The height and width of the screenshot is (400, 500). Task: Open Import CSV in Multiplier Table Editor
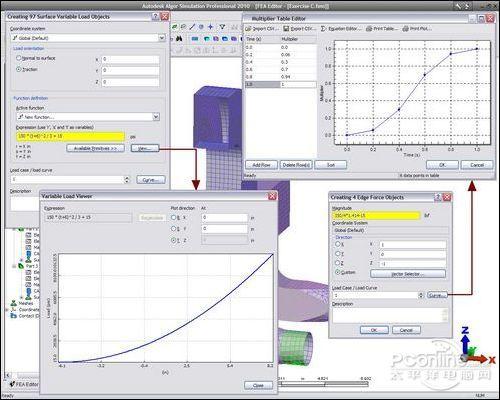point(262,29)
